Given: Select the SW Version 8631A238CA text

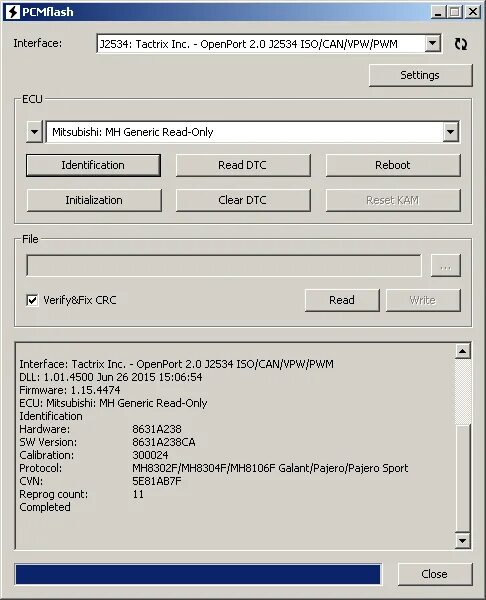Looking at the screenshot, I should tap(164, 442).
